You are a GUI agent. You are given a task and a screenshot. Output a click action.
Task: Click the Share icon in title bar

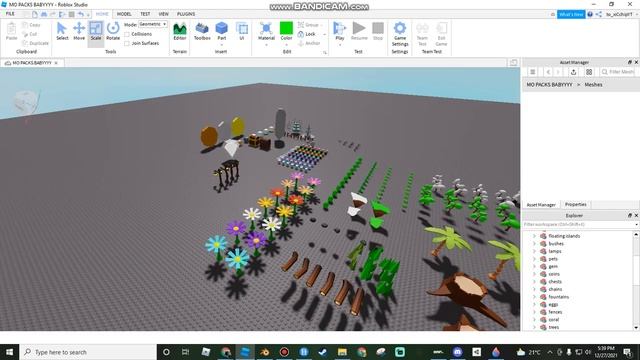pos(599,14)
